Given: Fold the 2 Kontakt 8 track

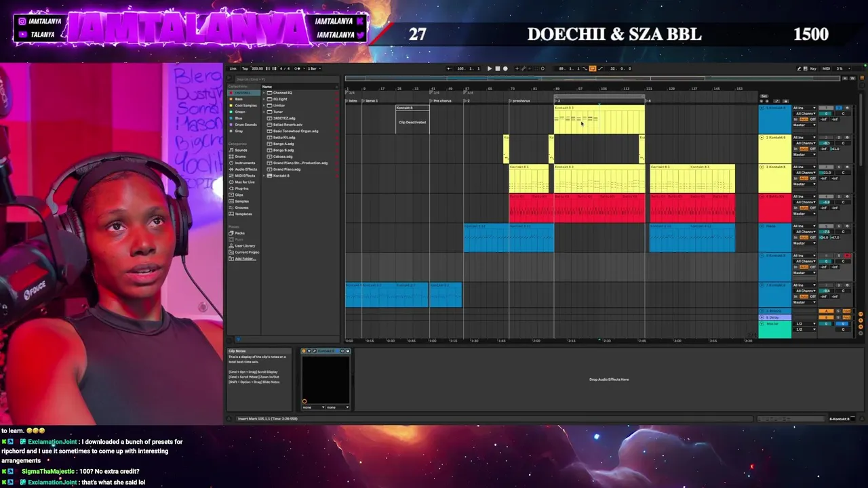Looking at the screenshot, I should tap(762, 138).
